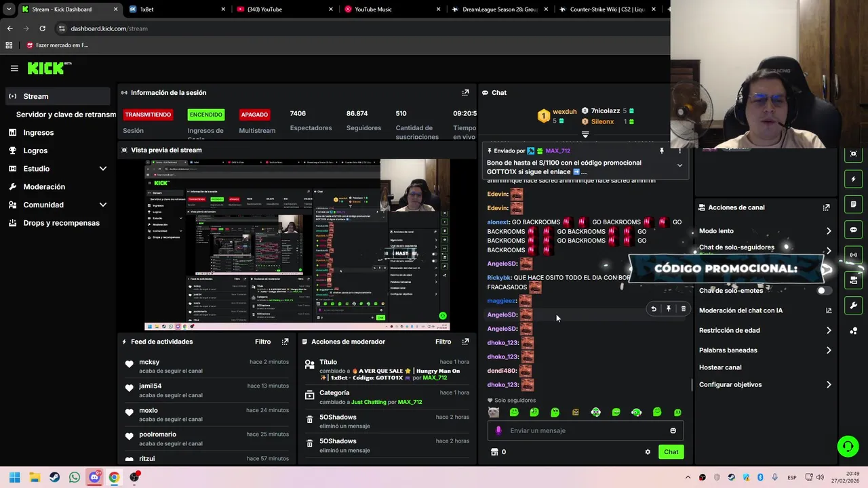Click the pin icon on the pinned message

(662, 151)
